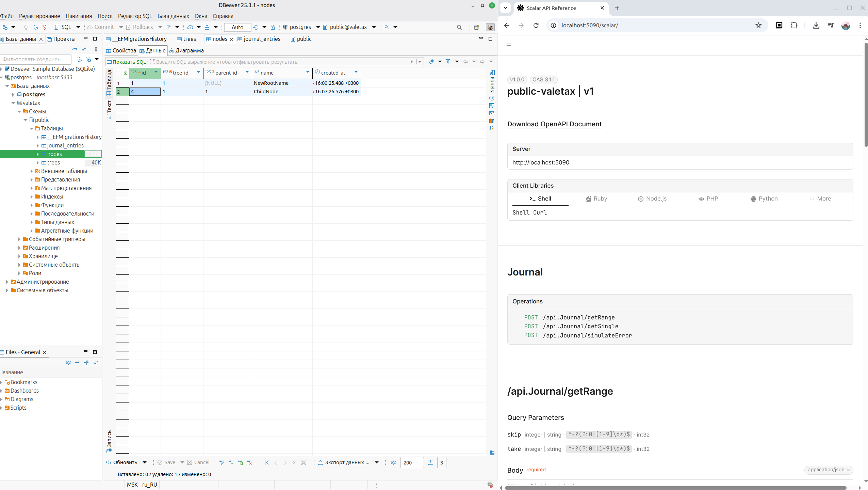The height and width of the screenshot is (490, 868).
Task: Open the Auto transaction mode dropdown arrow
Action: pos(264,27)
